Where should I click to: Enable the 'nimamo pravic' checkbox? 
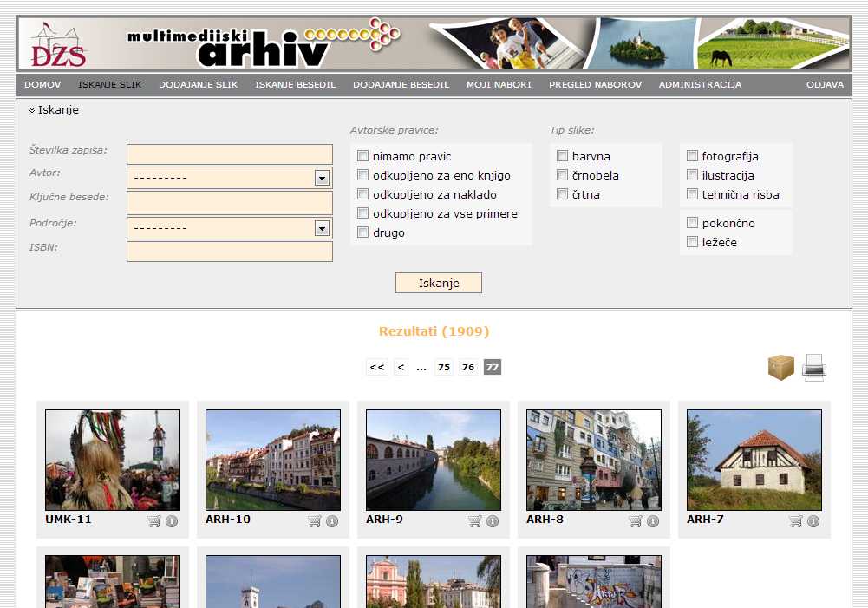coord(363,156)
